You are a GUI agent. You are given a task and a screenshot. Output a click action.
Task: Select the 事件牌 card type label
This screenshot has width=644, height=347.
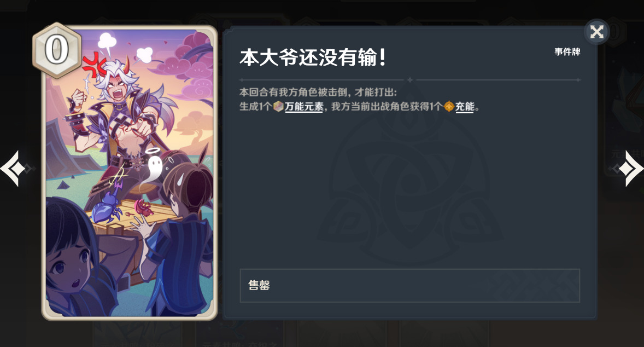coord(567,52)
